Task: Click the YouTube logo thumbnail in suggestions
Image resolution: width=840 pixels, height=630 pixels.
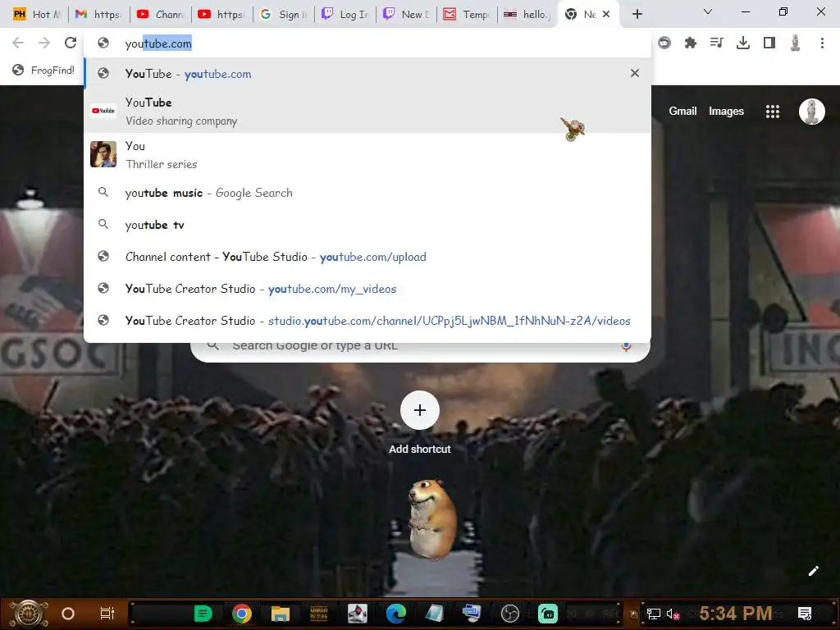Action: (x=103, y=111)
